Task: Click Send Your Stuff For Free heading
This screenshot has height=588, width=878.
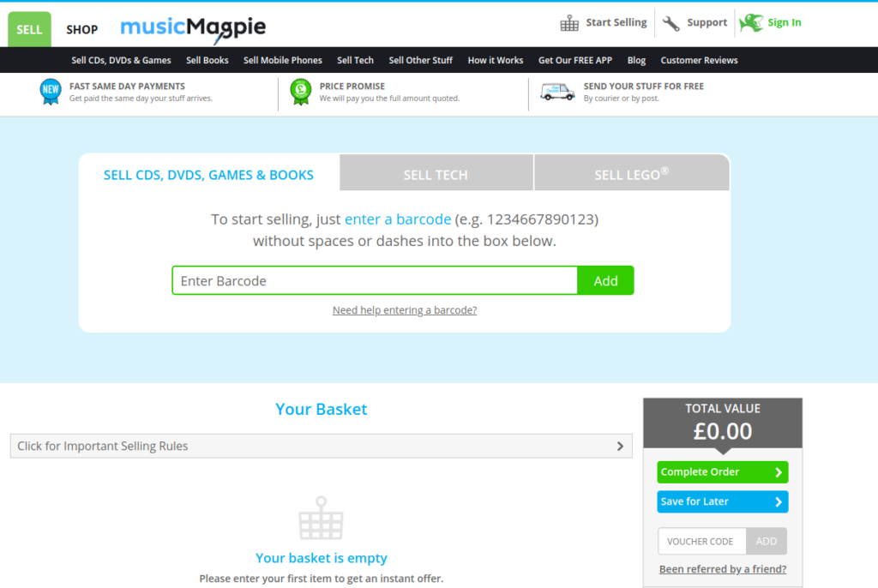Action: 643,87
